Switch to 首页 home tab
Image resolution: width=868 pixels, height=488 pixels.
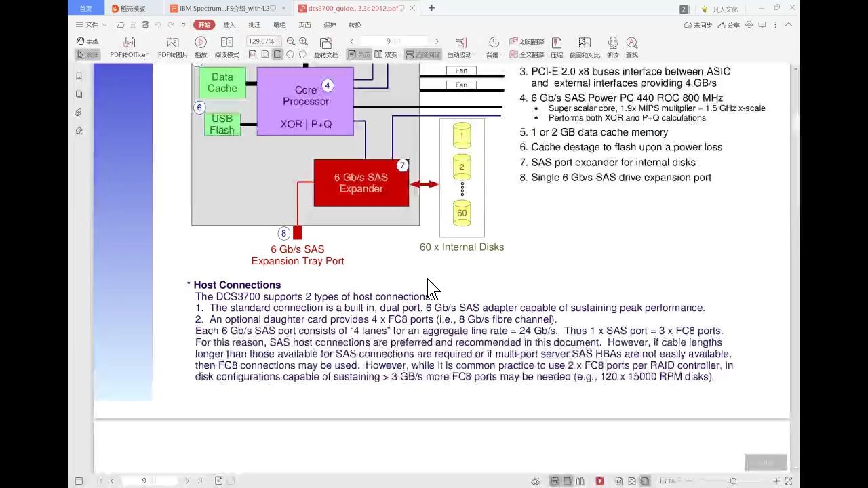point(86,8)
